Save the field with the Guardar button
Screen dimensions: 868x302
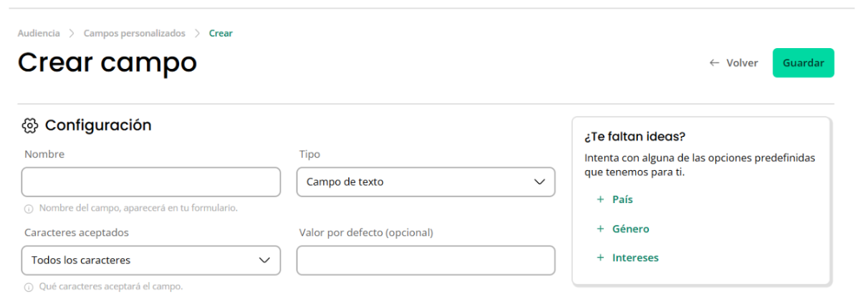804,62
